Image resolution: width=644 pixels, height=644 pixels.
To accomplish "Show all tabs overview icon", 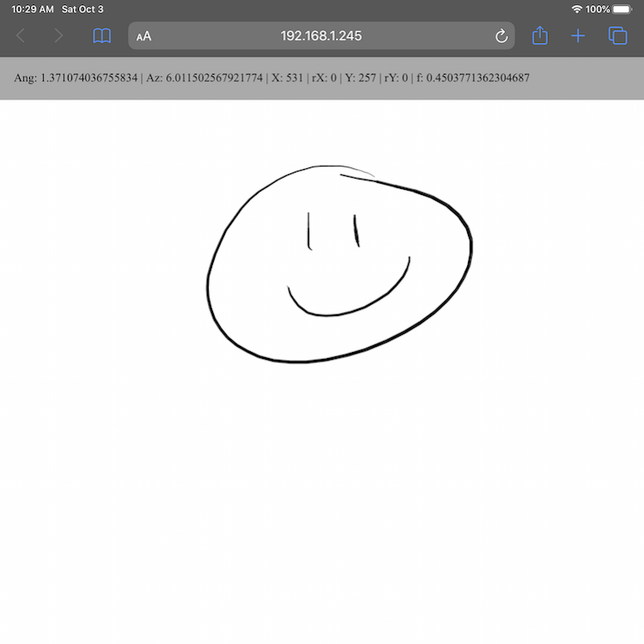I will (x=617, y=35).
